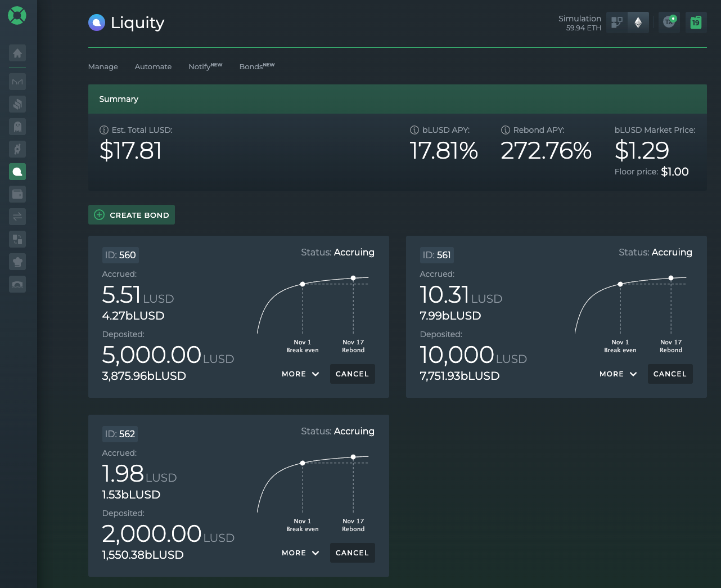The image size is (721, 588).
Task: Click the Rebond APY info icon
Action: click(505, 130)
